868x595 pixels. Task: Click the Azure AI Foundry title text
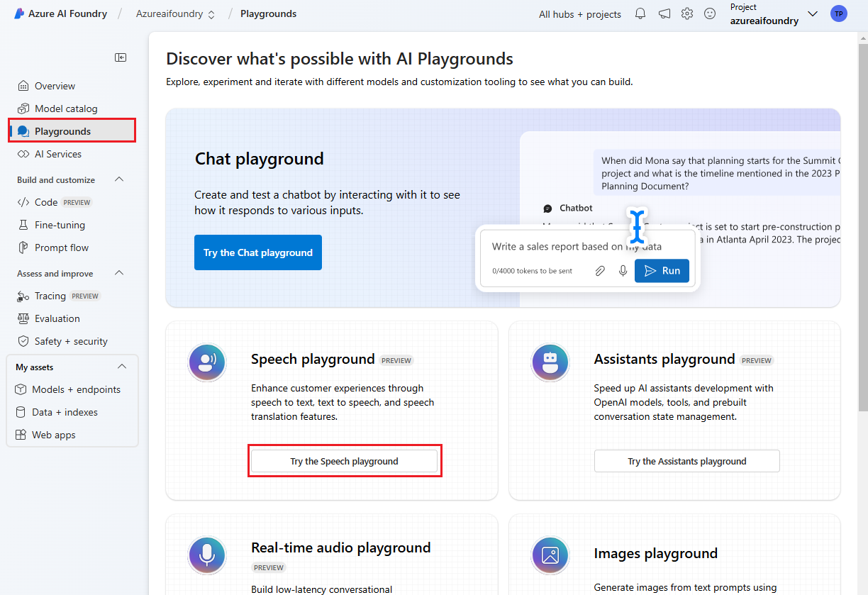point(68,13)
